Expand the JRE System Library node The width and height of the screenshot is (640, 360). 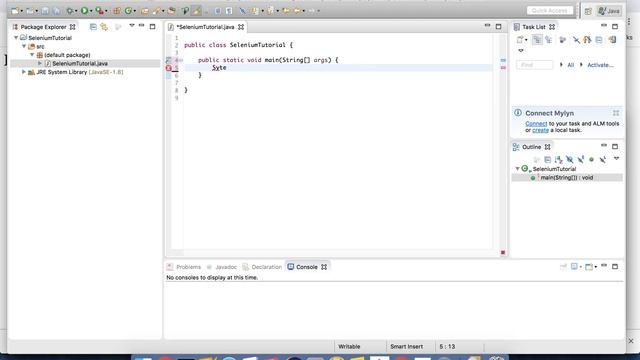[x=24, y=72]
